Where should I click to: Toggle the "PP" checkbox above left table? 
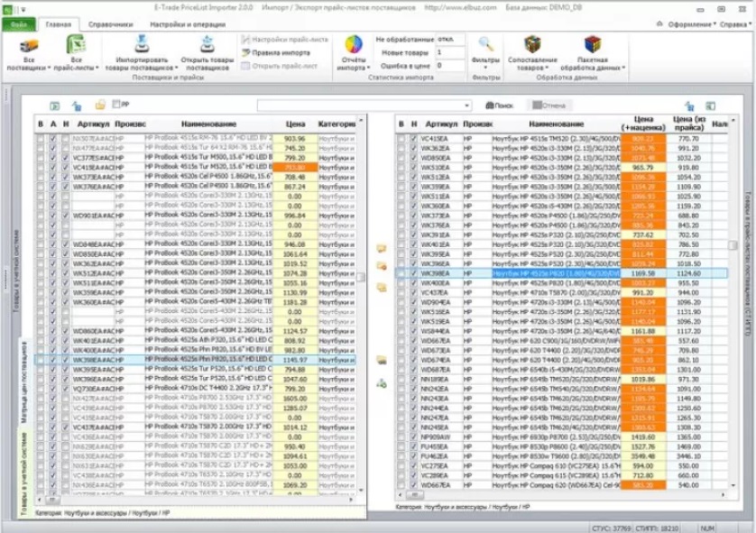tap(116, 105)
